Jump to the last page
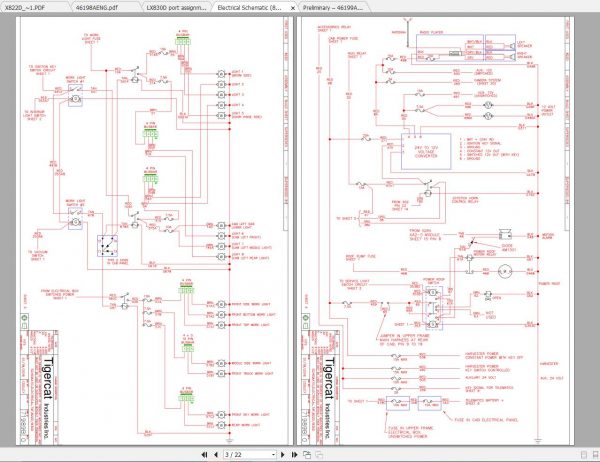600x462 pixels. tap(294, 455)
